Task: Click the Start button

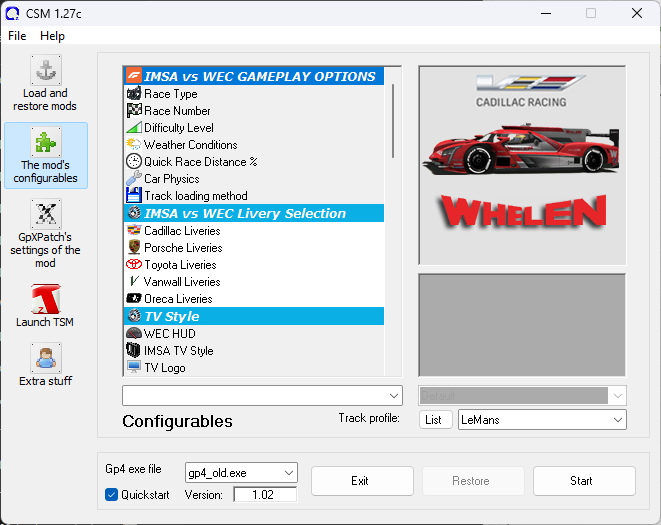Action: pyautogui.click(x=584, y=481)
